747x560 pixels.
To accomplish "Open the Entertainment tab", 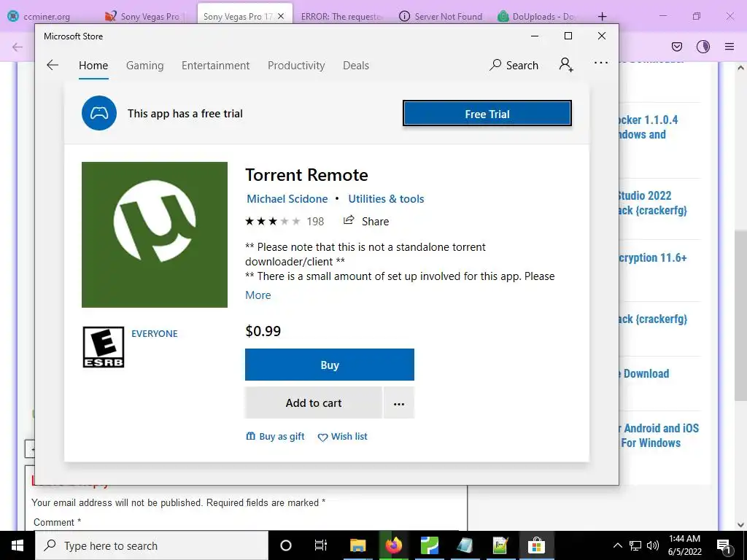I will 215,66.
